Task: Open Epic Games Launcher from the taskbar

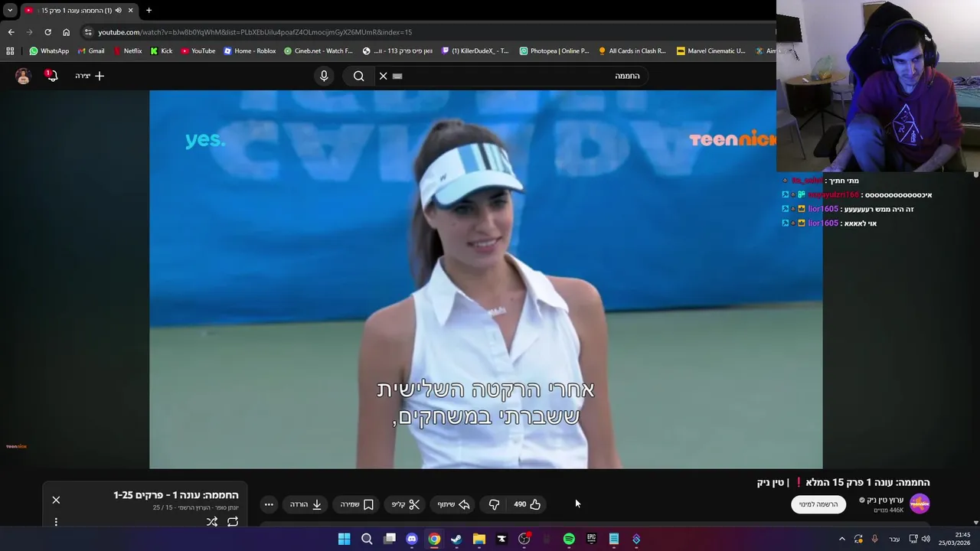Action: pos(591,539)
